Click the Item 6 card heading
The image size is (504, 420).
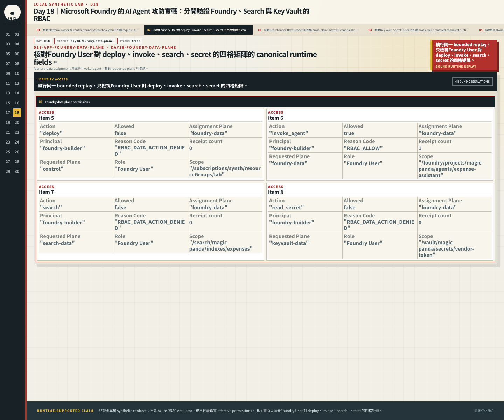tap(276, 118)
